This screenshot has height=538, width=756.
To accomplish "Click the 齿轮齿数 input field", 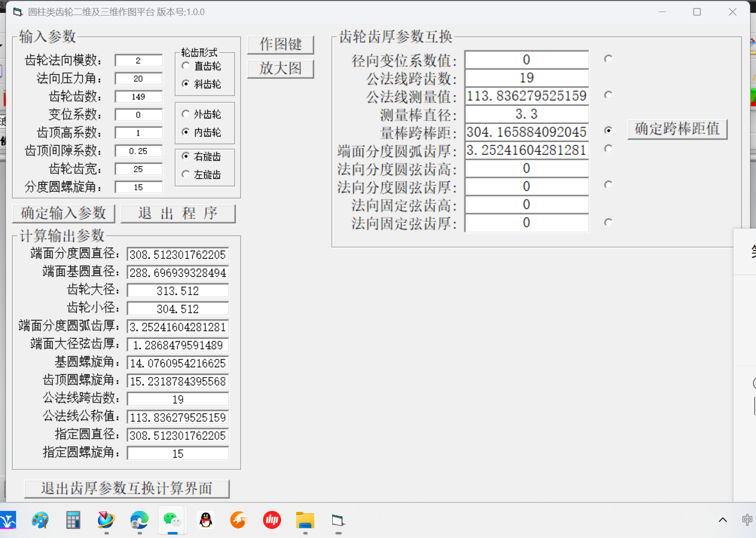I will point(139,96).
